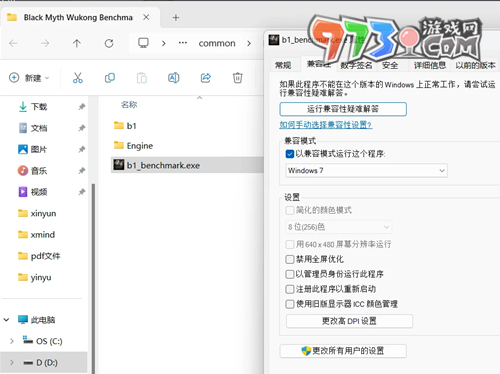Unpin the 音乐 quick access pin
Screen dimensions: 500x374
tap(82, 171)
